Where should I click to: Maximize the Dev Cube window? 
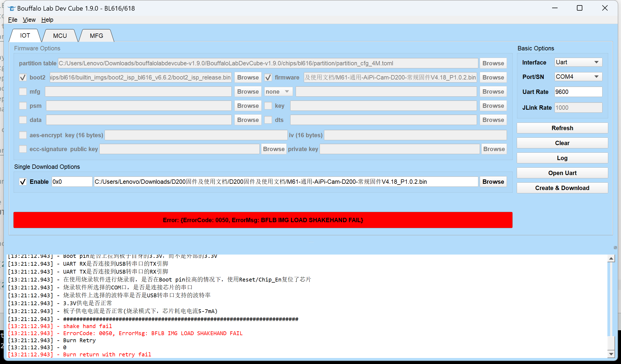(x=580, y=8)
